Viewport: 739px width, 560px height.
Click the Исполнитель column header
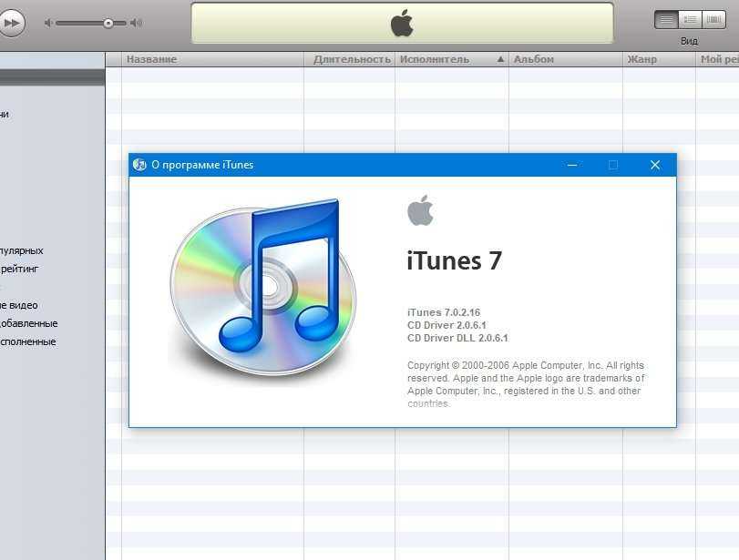pyautogui.click(x=451, y=59)
